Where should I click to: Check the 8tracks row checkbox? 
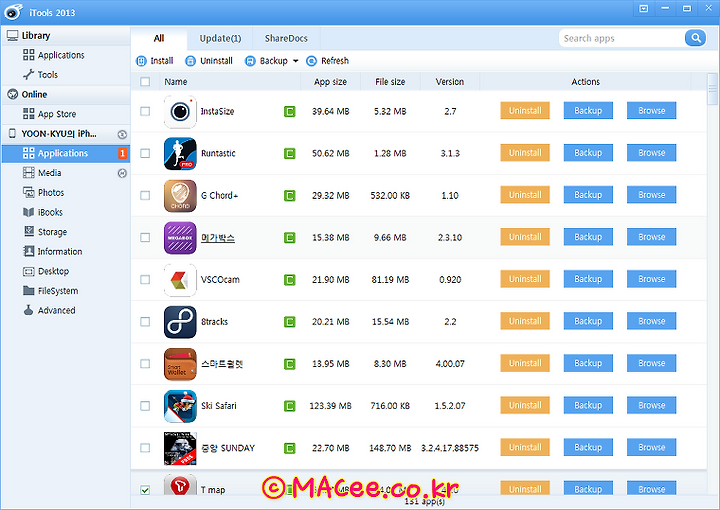[145, 322]
